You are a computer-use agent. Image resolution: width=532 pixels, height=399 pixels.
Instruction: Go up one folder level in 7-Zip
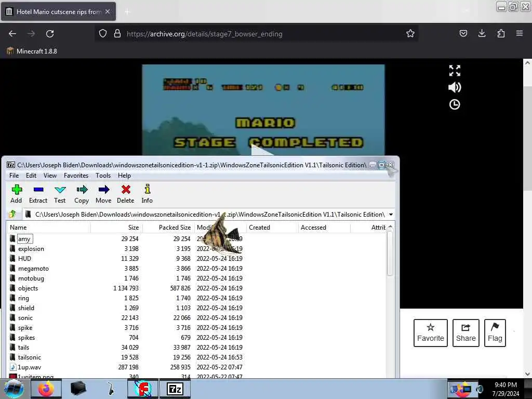tap(12, 214)
